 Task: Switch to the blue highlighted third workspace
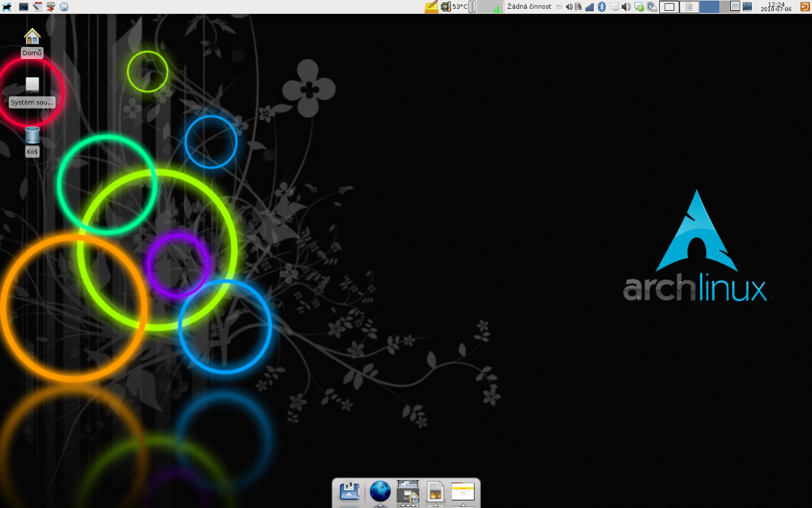point(709,6)
